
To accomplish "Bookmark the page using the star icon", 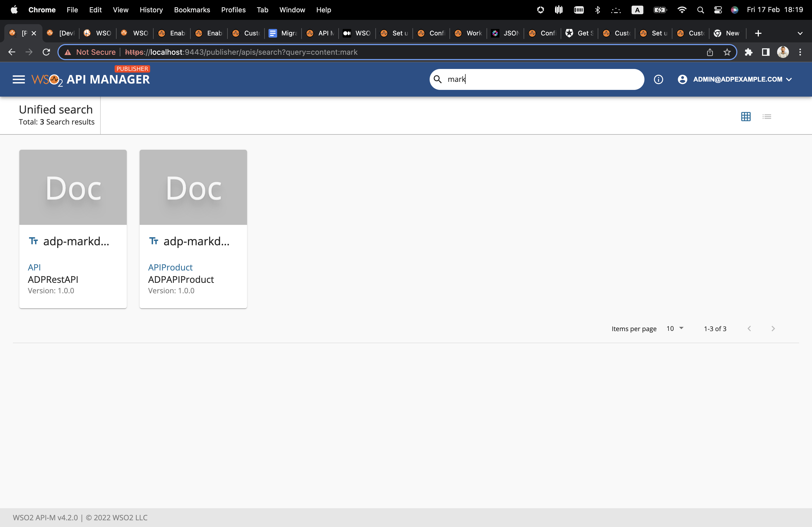I will pyautogui.click(x=727, y=52).
